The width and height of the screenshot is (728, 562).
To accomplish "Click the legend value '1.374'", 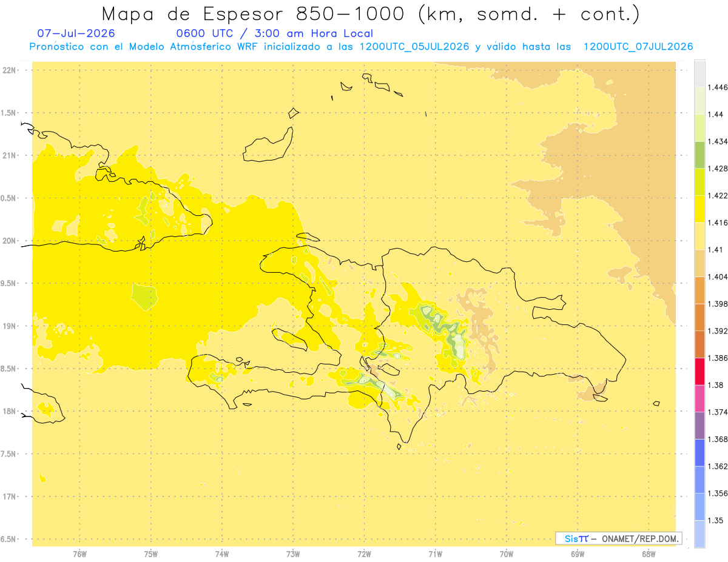I will [718, 412].
